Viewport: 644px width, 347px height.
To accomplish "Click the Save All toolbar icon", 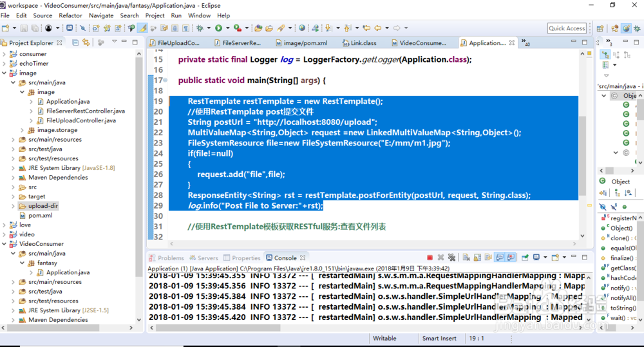I will (35, 28).
